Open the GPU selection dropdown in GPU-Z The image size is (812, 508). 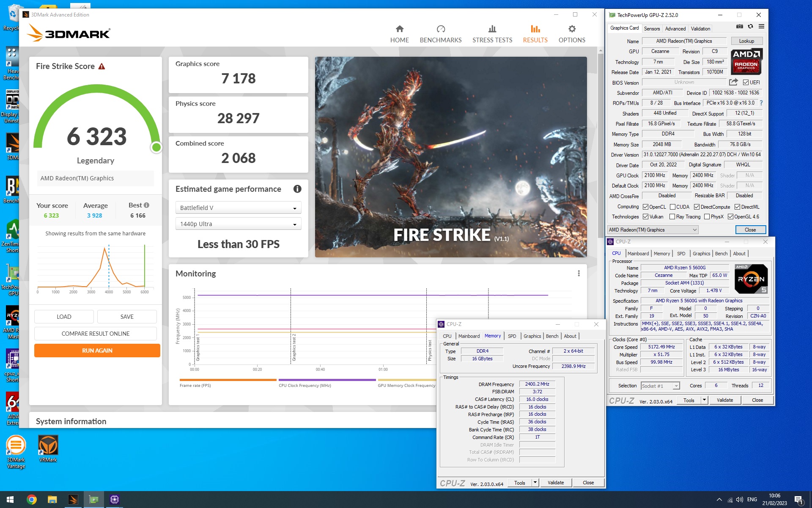click(653, 230)
